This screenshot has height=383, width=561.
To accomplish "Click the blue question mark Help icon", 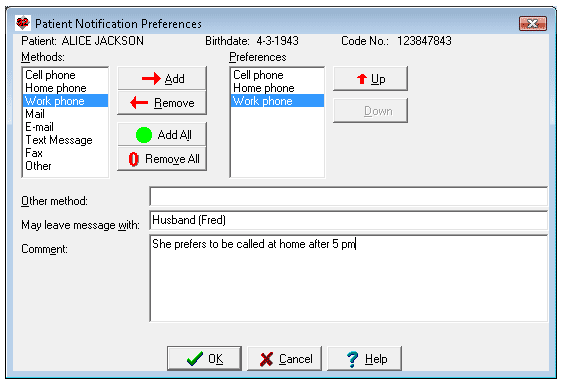I will pos(352,359).
